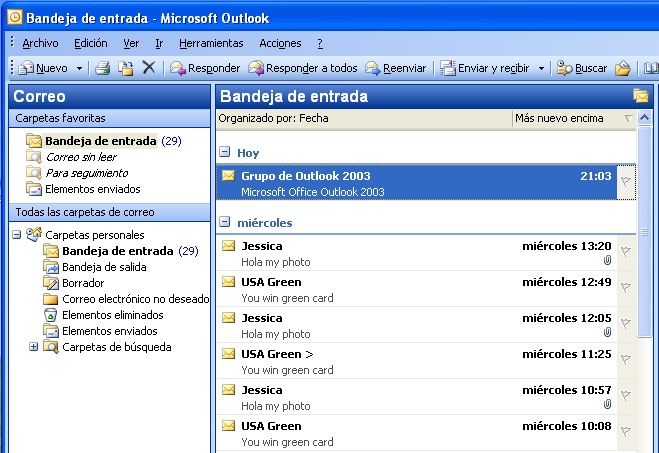
Task: Click the inbox folder icon in header
Action: [x=641, y=96]
